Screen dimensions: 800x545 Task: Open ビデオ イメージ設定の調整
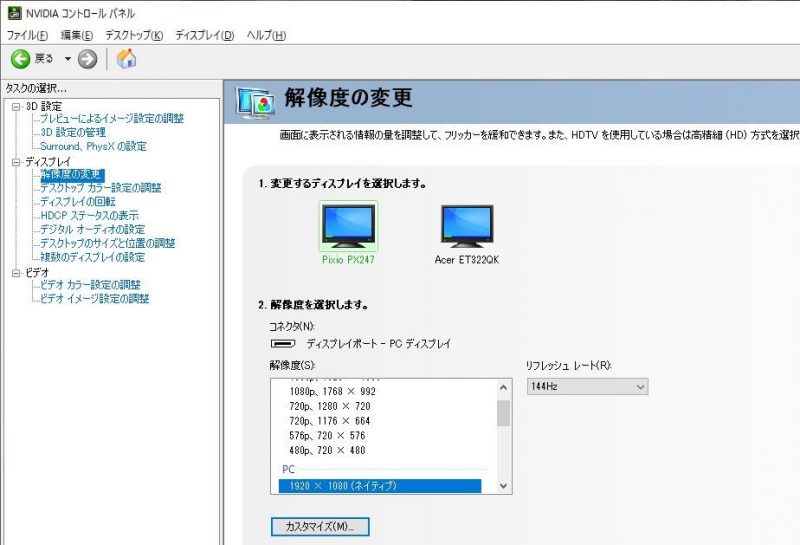tap(95, 299)
